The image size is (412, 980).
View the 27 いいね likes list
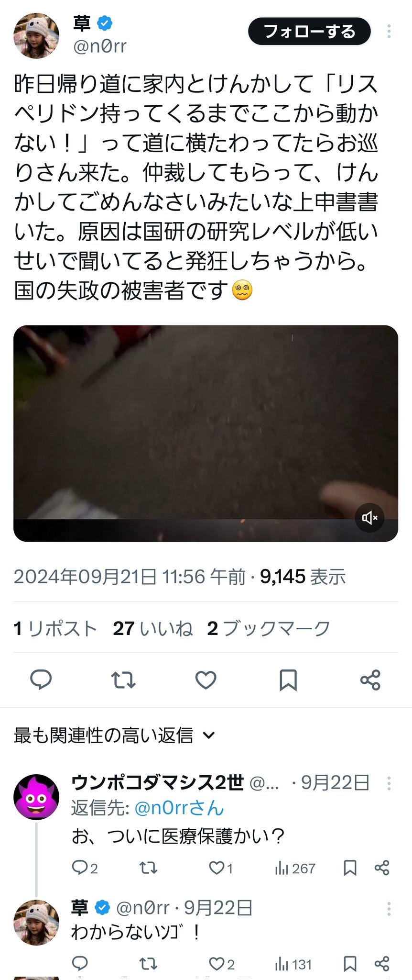click(153, 628)
